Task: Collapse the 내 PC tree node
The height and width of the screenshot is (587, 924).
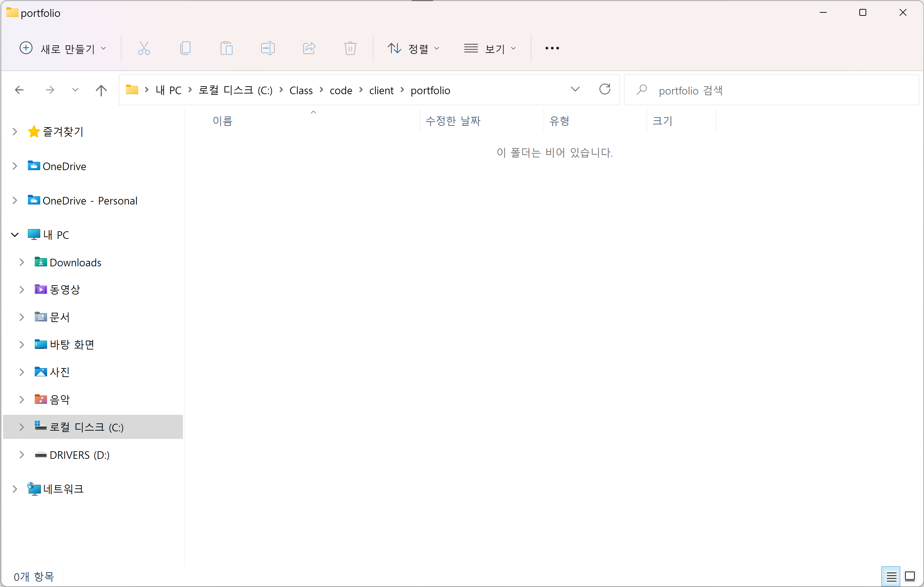Action: tap(15, 235)
